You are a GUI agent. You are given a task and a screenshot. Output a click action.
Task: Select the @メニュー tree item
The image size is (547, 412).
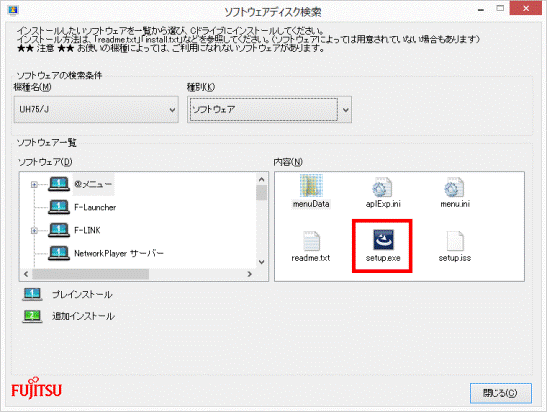(x=93, y=184)
